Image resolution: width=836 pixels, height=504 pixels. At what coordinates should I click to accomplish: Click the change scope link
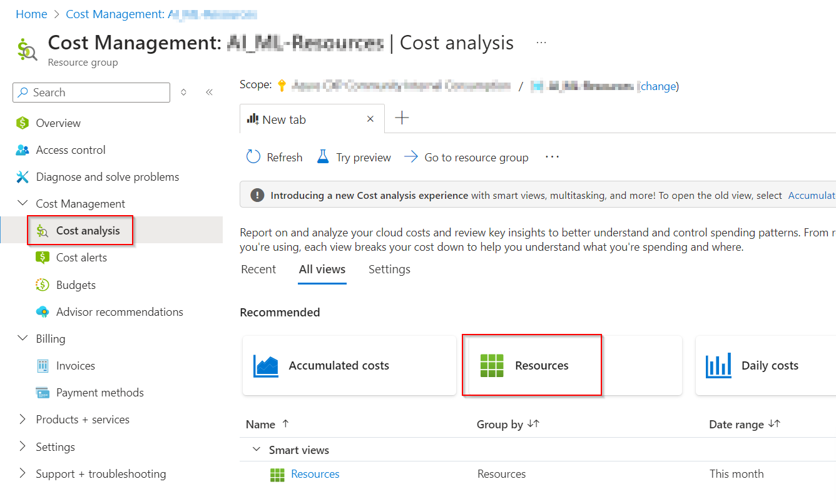coord(658,86)
